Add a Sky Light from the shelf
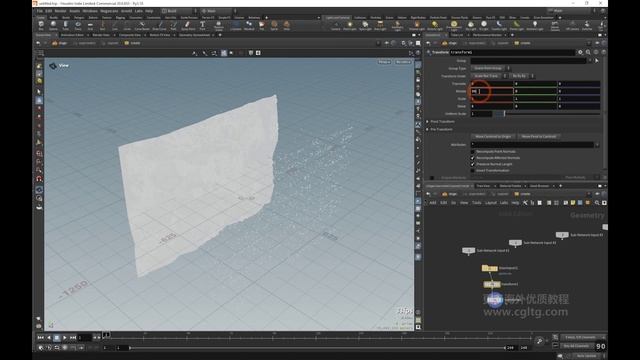The image size is (640, 360). pyautogui.click(x=471, y=26)
